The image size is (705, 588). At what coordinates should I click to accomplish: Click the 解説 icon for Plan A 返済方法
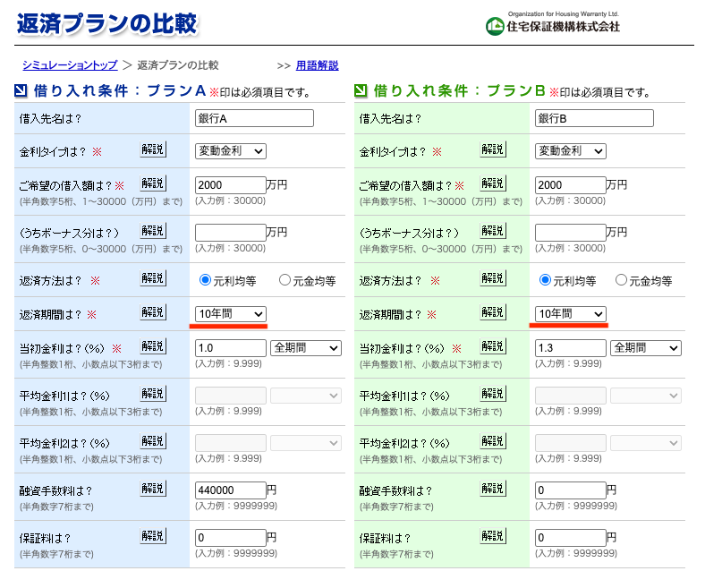tap(153, 278)
